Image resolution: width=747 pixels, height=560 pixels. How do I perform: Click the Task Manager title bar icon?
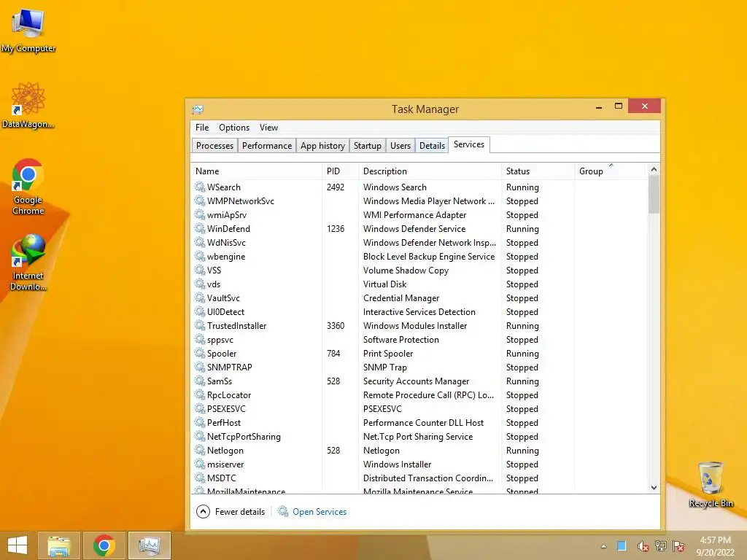(x=198, y=109)
